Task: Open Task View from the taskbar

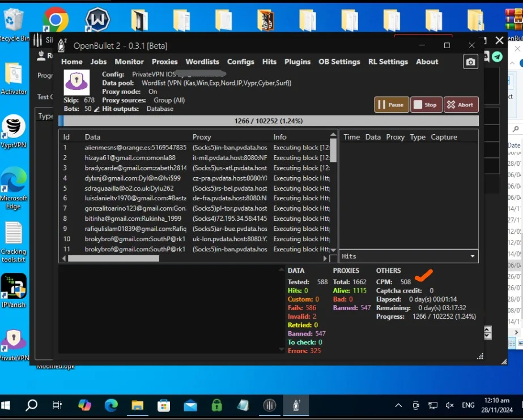Action: tap(57, 405)
